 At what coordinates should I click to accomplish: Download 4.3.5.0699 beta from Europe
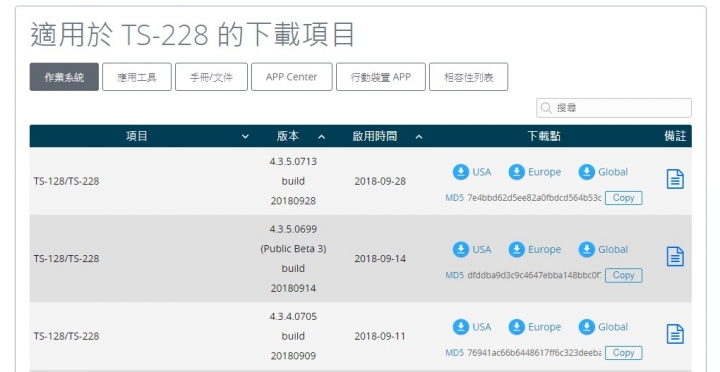pos(534,250)
